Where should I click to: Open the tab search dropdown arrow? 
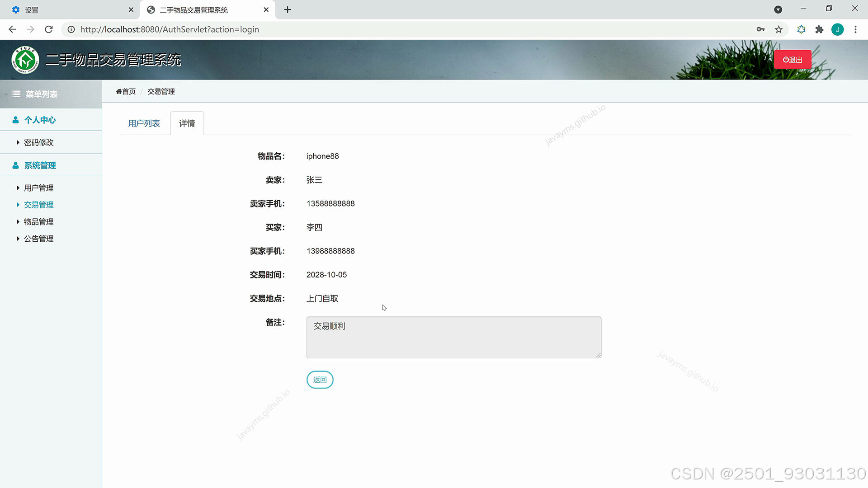[778, 9]
